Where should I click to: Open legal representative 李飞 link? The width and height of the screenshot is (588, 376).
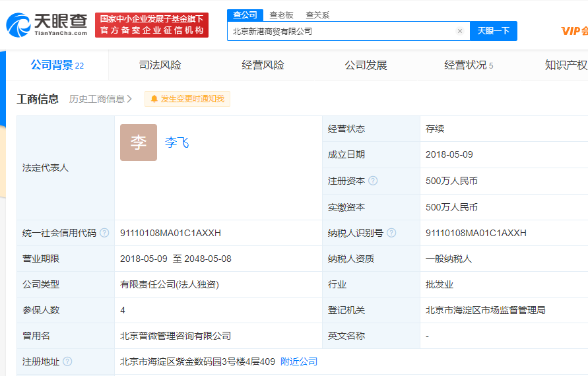(x=177, y=142)
